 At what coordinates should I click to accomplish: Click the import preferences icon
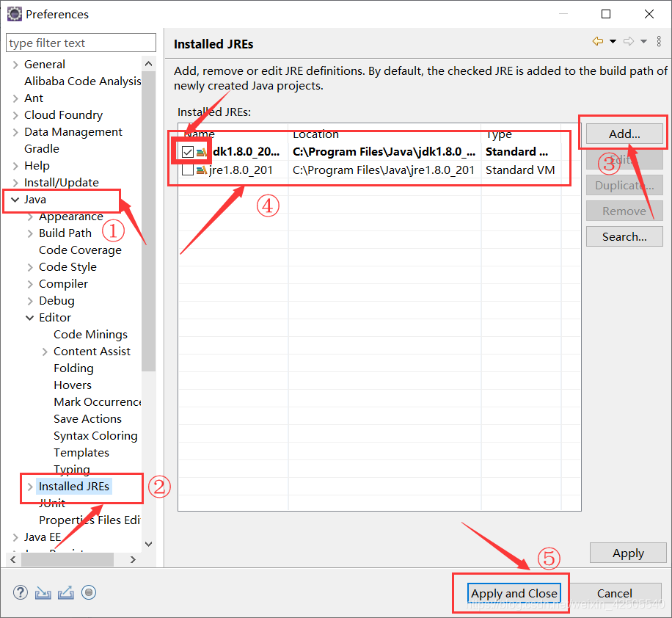pyautogui.click(x=43, y=593)
